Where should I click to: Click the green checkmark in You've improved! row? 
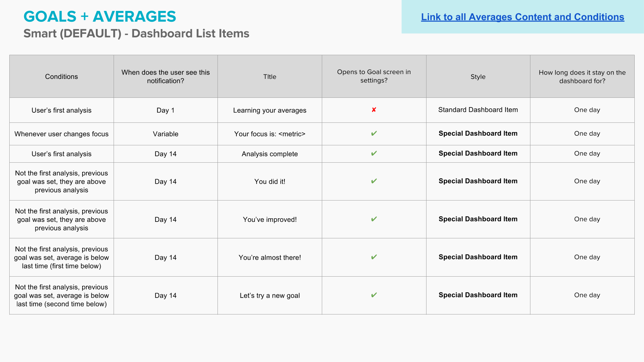coord(374,219)
